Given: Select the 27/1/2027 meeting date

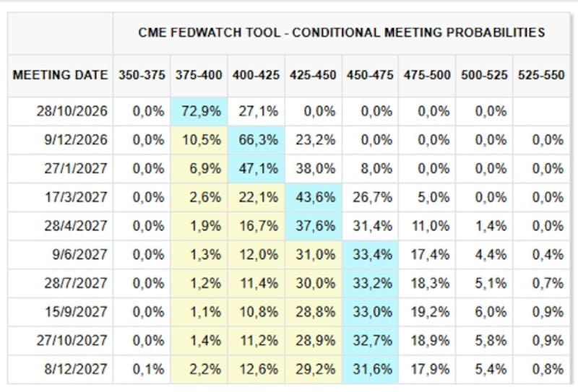Looking at the screenshot, I should point(76,169).
